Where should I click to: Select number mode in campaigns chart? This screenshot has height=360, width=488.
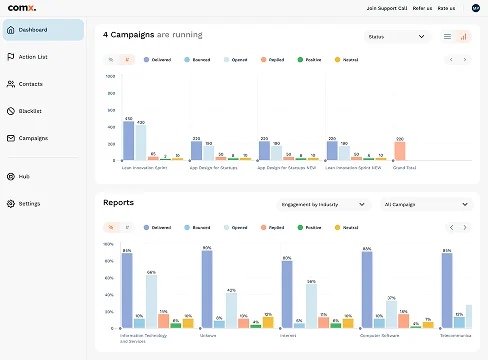[x=127, y=60]
